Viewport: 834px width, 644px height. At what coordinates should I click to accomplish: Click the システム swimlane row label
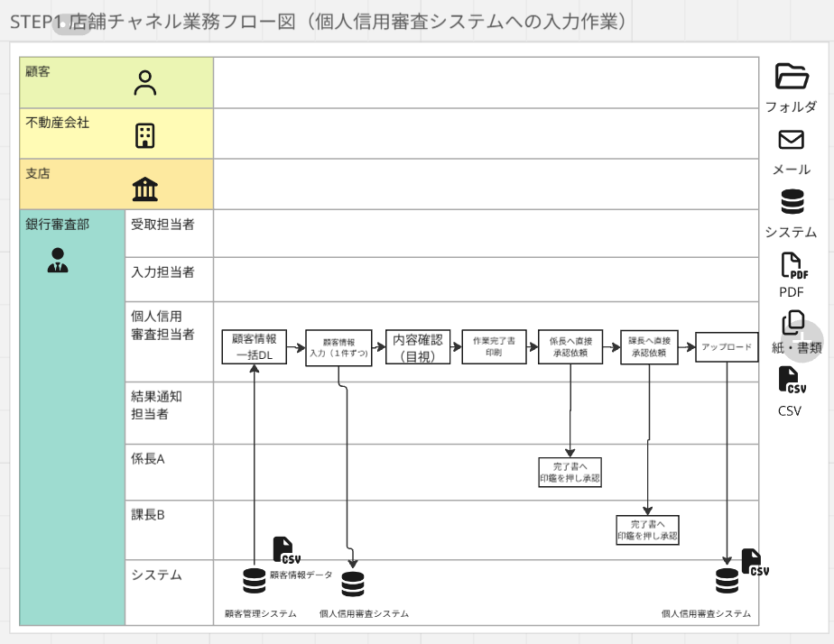(x=156, y=575)
